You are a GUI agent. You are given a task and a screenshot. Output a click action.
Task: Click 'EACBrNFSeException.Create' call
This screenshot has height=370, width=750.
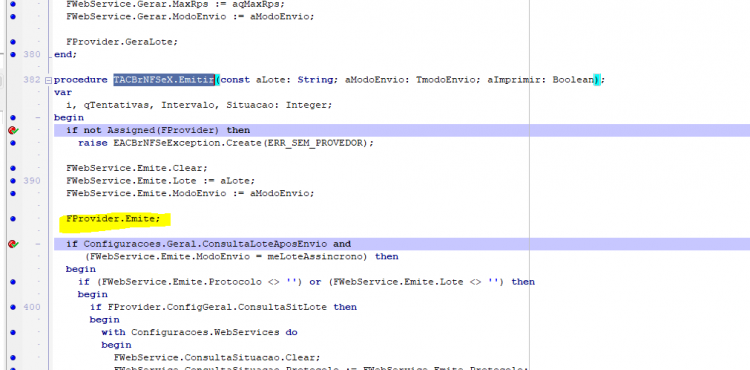click(x=187, y=143)
